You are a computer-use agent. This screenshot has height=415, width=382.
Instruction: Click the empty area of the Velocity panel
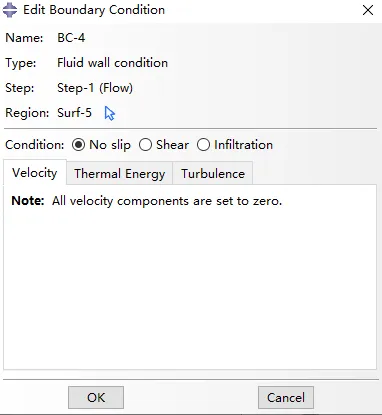(x=190, y=287)
